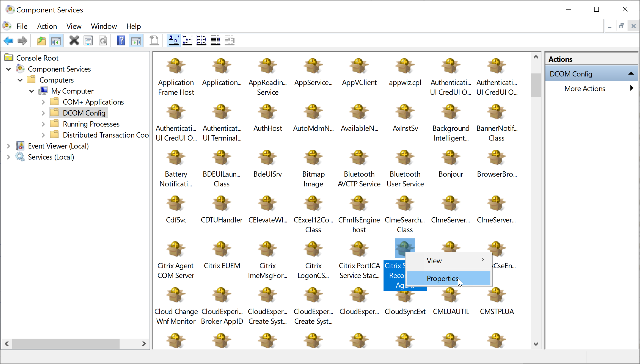640x364 pixels.
Task: Expand the Distributed Transaction Coo... item
Action: (x=43, y=135)
